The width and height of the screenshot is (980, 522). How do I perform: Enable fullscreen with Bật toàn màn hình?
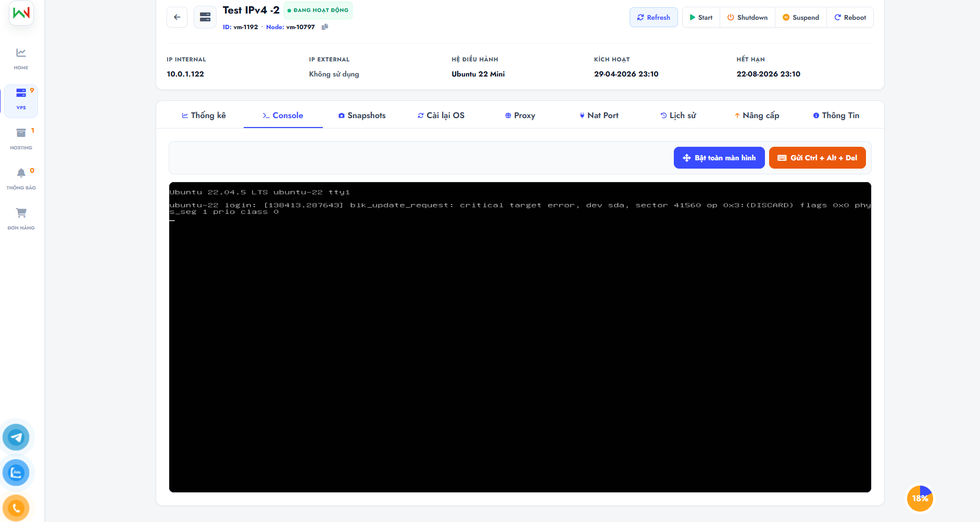click(x=719, y=158)
